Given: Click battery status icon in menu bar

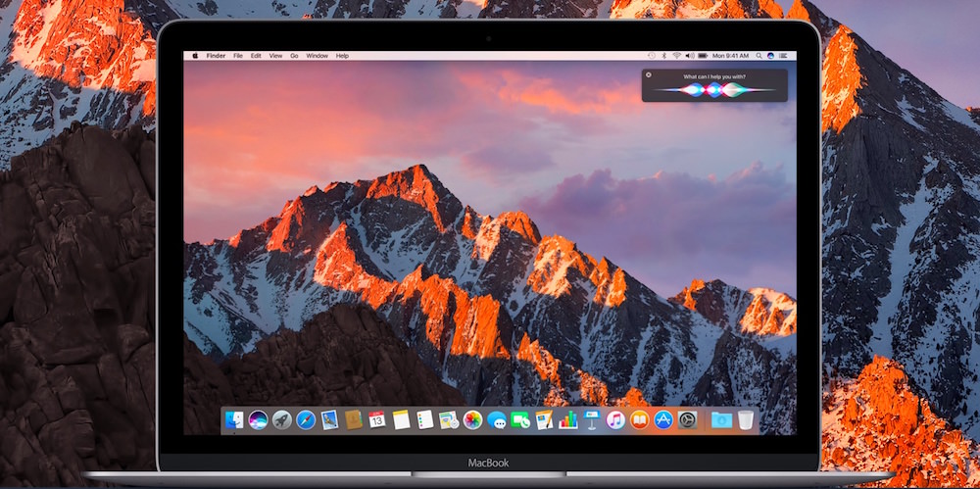Looking at the screenshot, I should coord(703,56).
